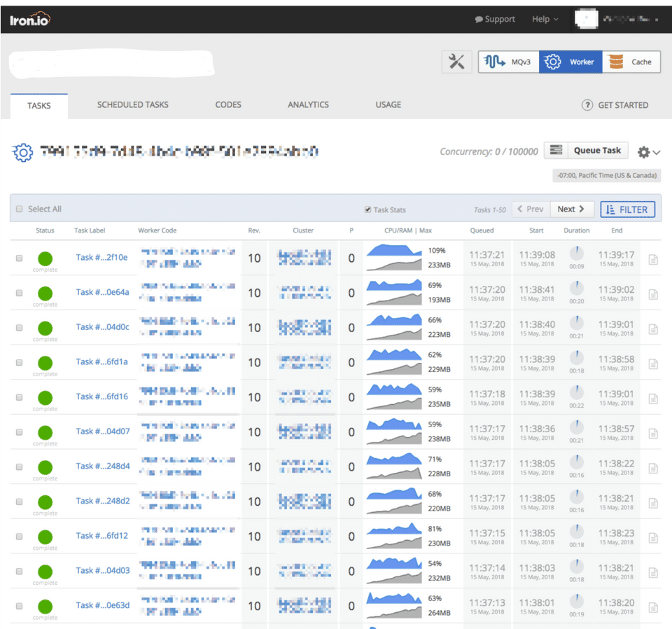The height and width of the screenshot is (629, 672).
Task: Expand the Help dropdown menu
Action: (545, 20)
